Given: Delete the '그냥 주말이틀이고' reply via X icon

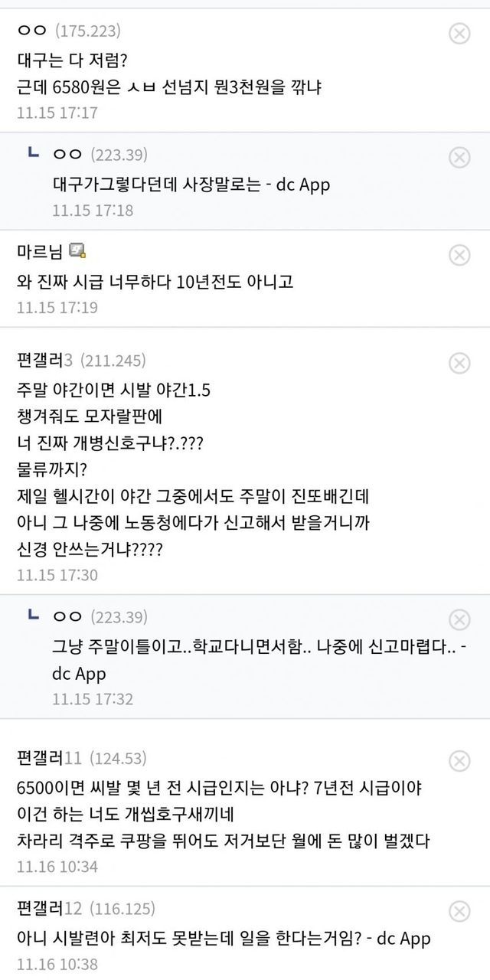Looking at the screenshot, I should (x=458, y=619).
